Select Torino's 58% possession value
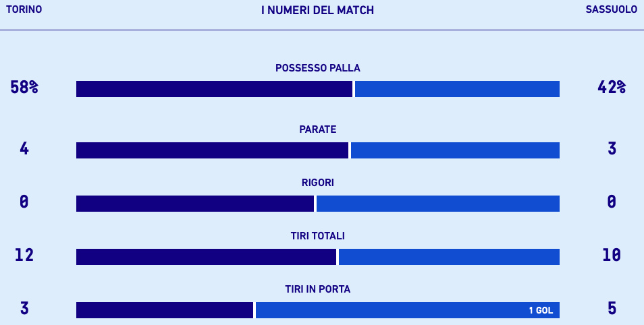Viewport: 644px width, 325px height. 24,87
